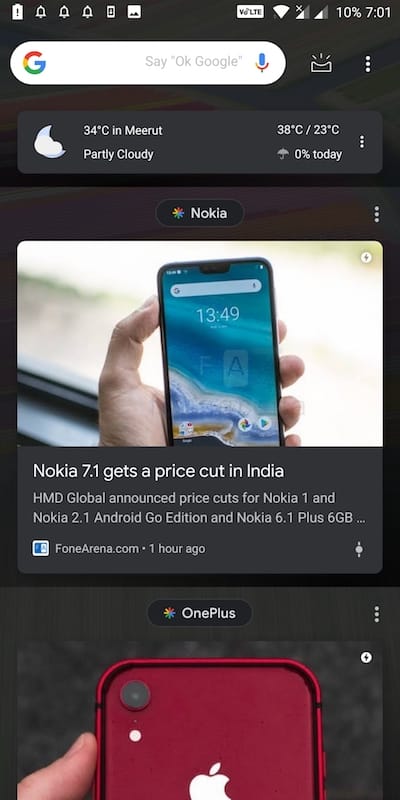Open the red iPhone article image
This screenshot has height=800, width=400.
click(200, 720)
